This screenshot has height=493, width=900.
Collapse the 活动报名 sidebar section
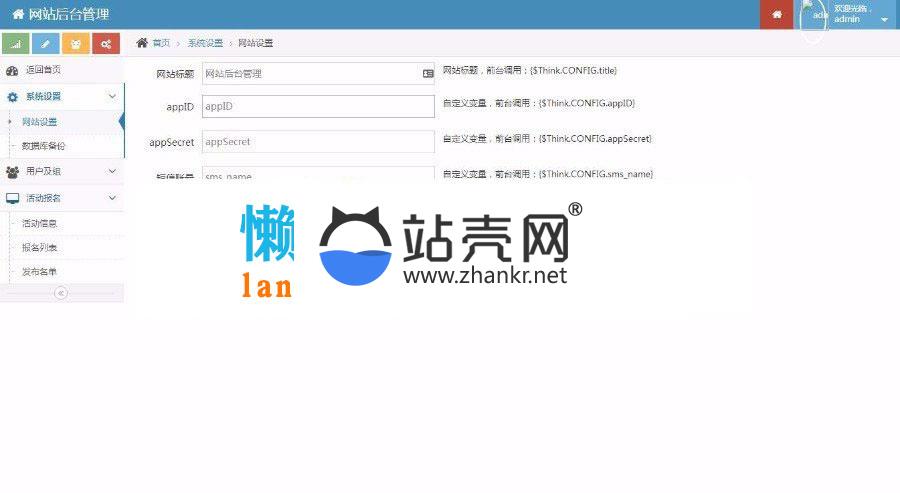[x=112, y=198]
